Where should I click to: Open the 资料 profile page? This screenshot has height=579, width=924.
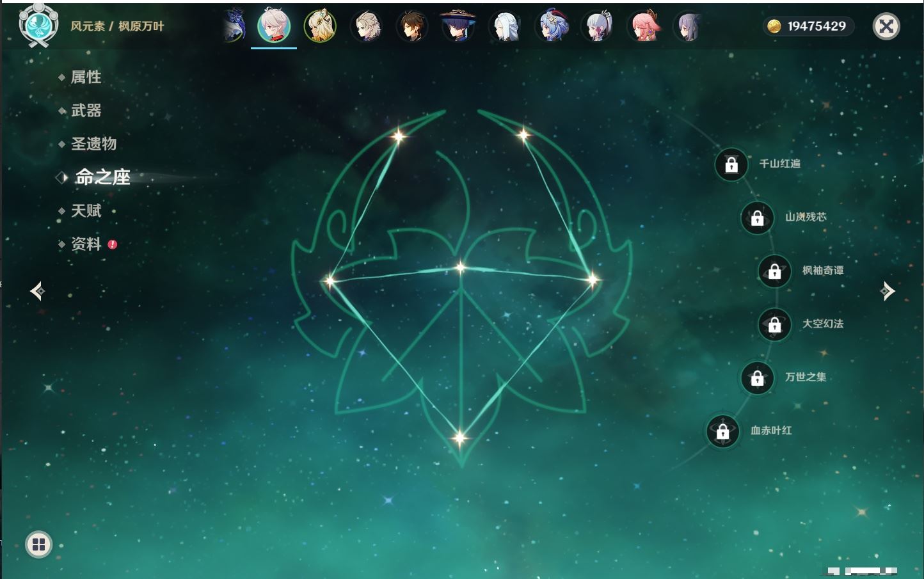point(86,244)
